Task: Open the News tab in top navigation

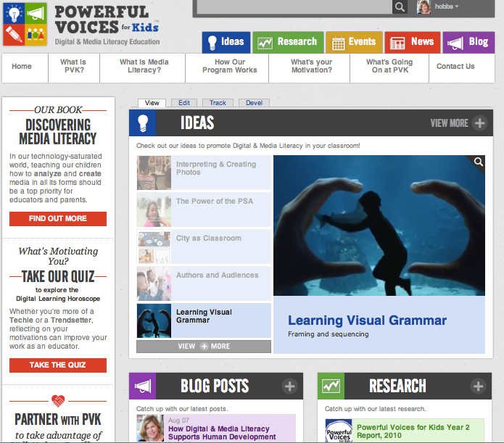Action: [412, 42]
